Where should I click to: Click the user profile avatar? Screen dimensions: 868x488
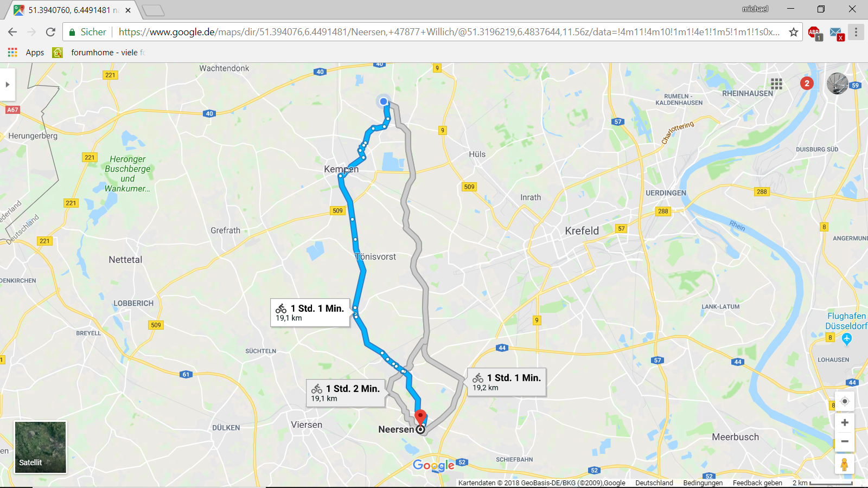837,84
